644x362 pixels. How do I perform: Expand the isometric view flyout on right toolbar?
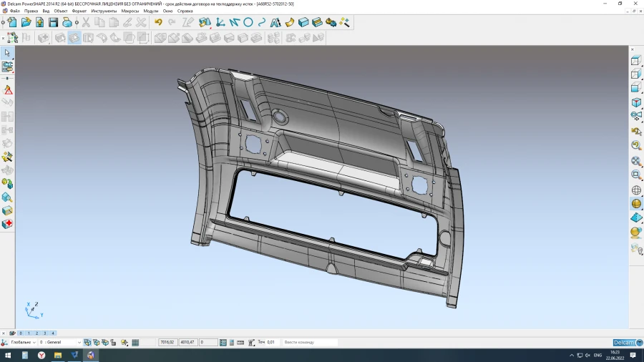(x=635, y=103)
